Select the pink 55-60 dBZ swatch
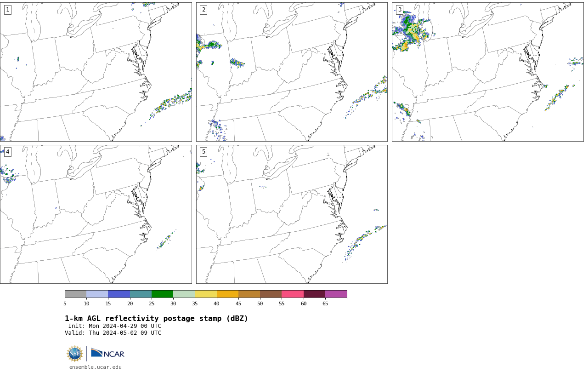 coord(293,294)
